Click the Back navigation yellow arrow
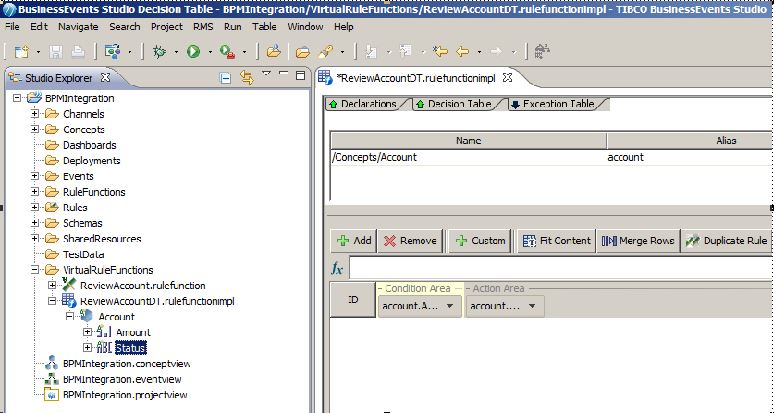Viewport: 774px width, 413px height. (x=463, y=51)
